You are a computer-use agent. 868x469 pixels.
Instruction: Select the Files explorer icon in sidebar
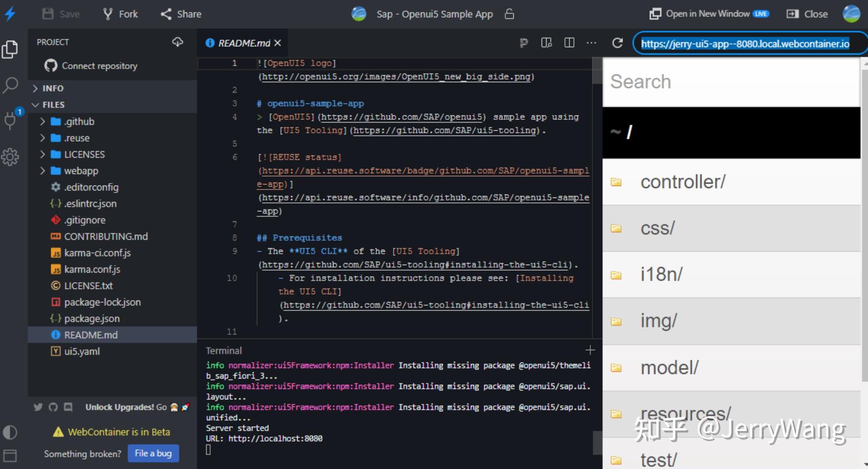10,49
